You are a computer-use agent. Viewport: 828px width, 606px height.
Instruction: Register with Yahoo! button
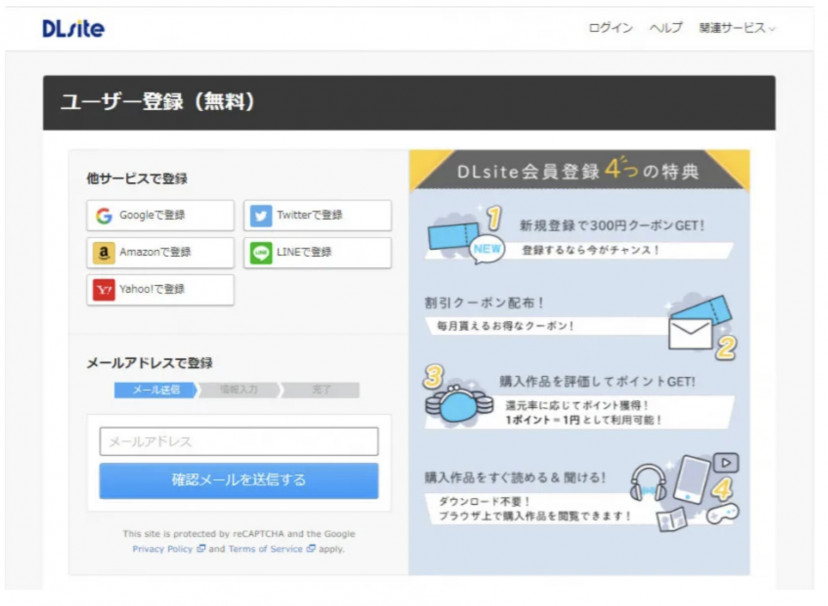pyautogui.click(x=160, y=289)
